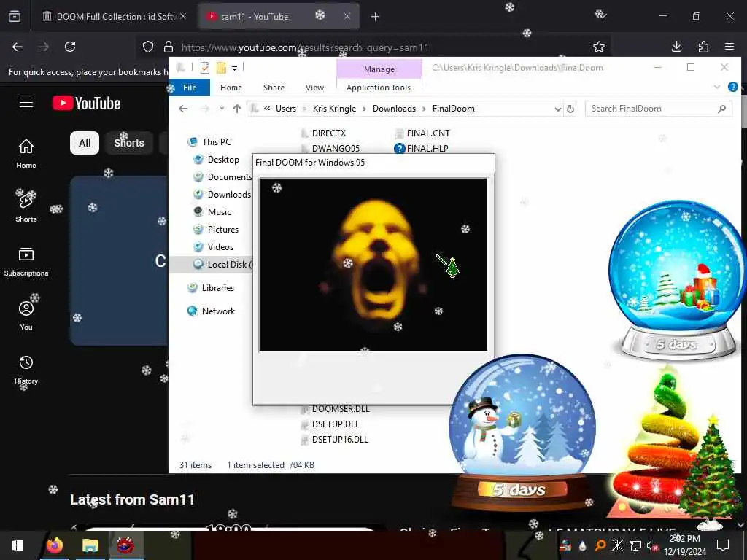Click the Search FinalDoom box
Screen dimensions: 747x560
click(x=659, y=109)
